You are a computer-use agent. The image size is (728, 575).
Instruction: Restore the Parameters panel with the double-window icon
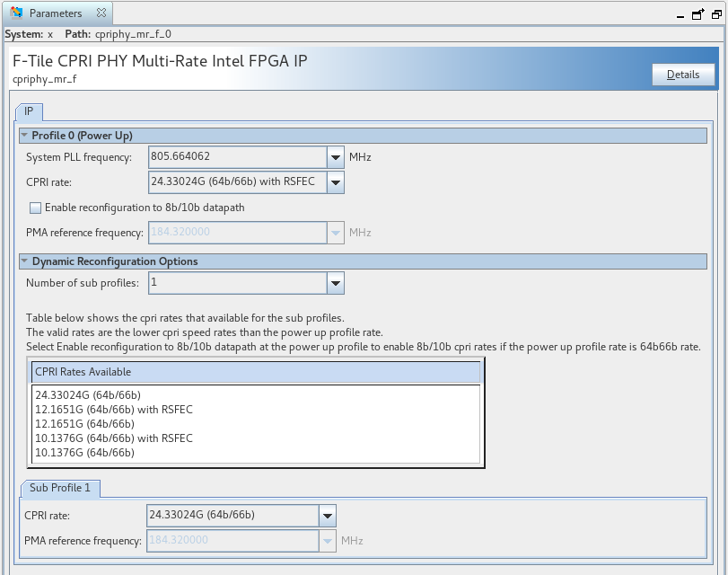click(x=716, y=14)
